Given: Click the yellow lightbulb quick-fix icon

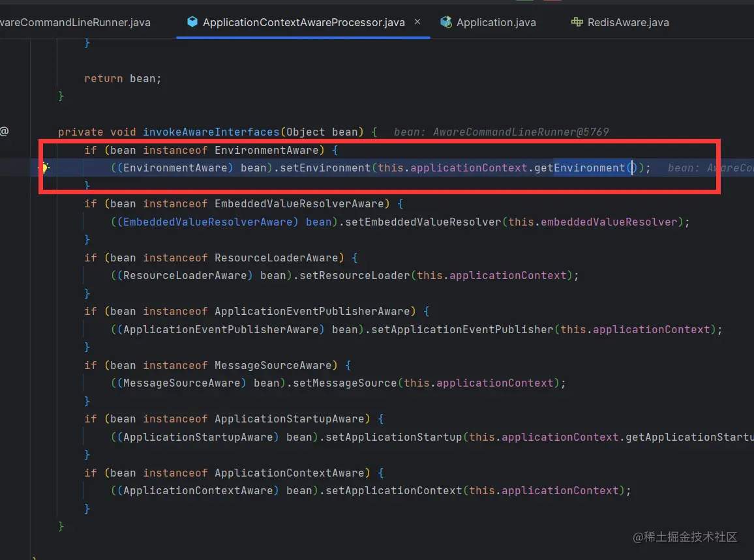Looking at the screenshot, I should [44, 168].
